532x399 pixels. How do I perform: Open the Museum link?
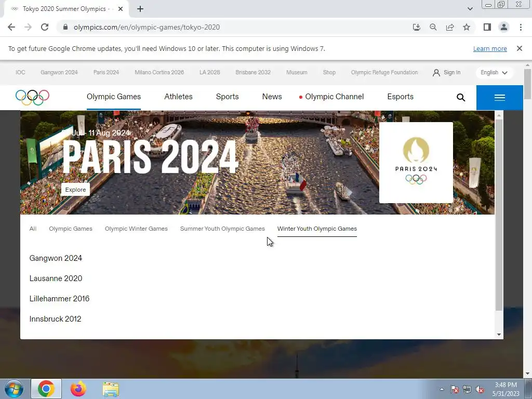pos(297,72)
